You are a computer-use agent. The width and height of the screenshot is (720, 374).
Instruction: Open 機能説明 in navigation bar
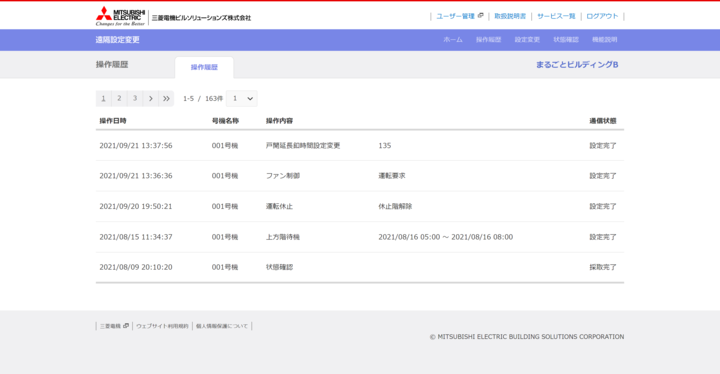[605, 40]
